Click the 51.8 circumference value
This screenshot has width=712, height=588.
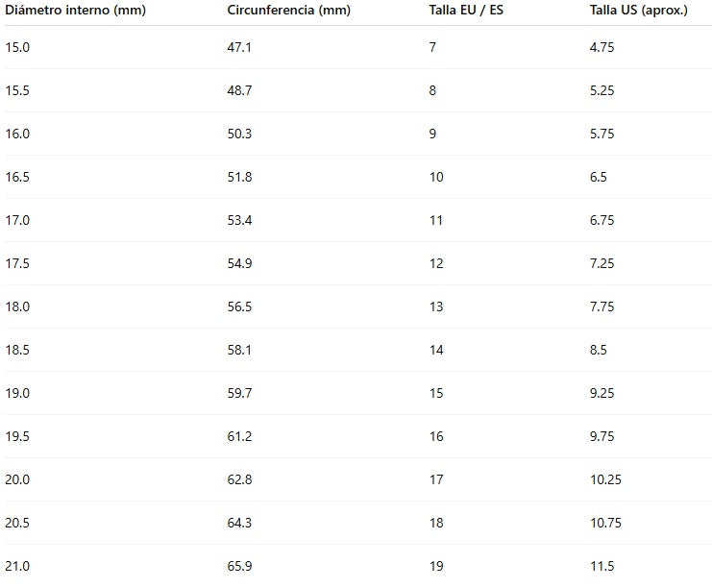tap(239, 177)
